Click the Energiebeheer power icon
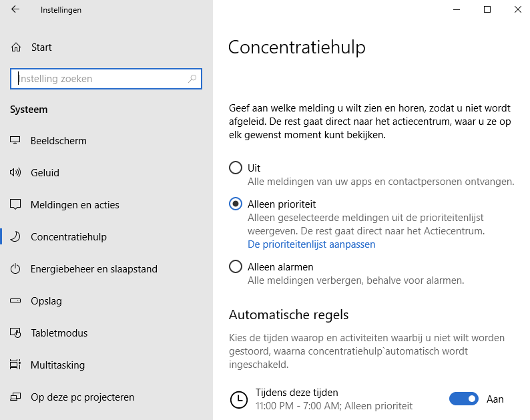This screenshot has height=420, width=530. pyautogui.click(x=16, y=269)
